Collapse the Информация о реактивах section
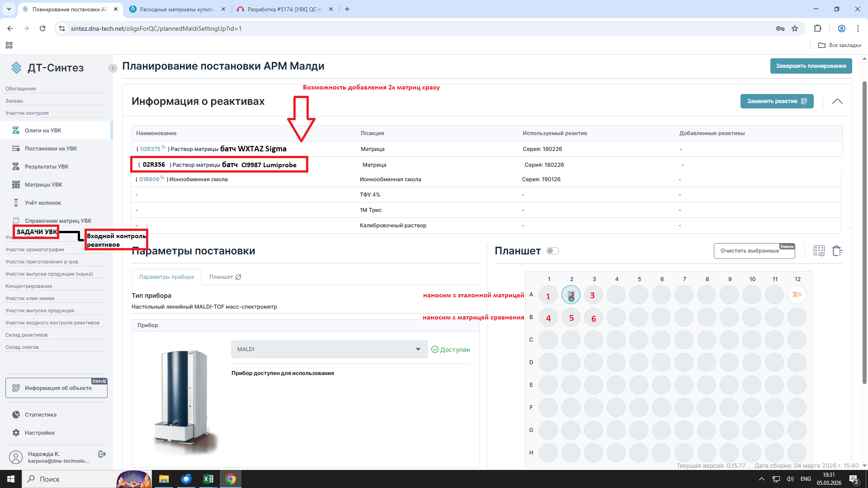 pos(837,101)
